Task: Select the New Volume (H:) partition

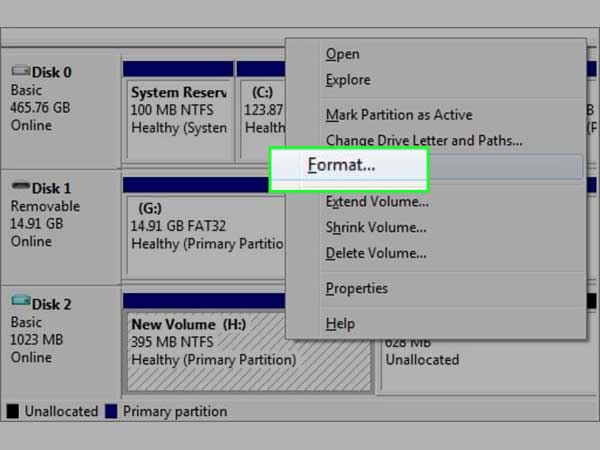Action: 249,351
